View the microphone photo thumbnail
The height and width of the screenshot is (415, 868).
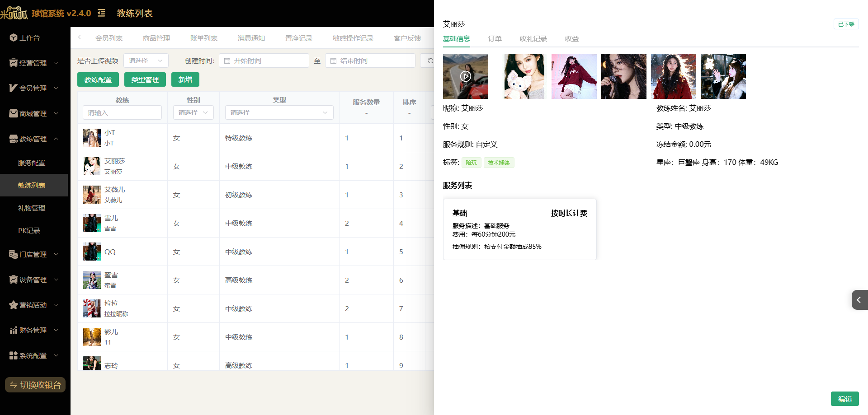click(624, 76)
